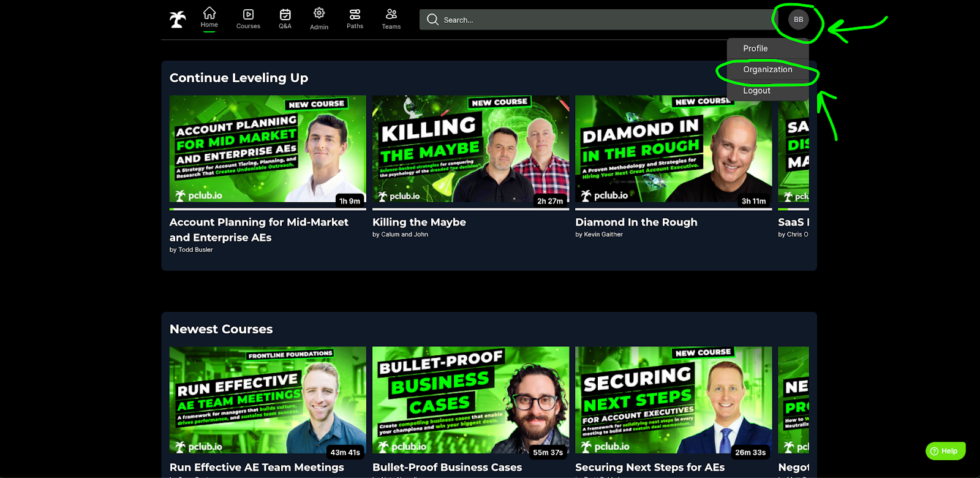The width and height of the screenshot is (980, 478).
Task: Click Bullet-Proof Business Cases title
Action: [x=447, y=468]
